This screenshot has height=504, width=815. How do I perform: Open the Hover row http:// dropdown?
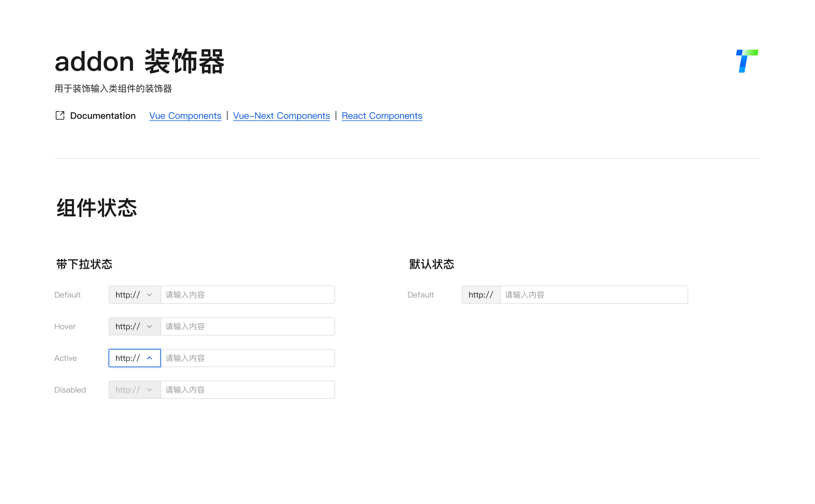pyautogui.click(x=128, y=326)
